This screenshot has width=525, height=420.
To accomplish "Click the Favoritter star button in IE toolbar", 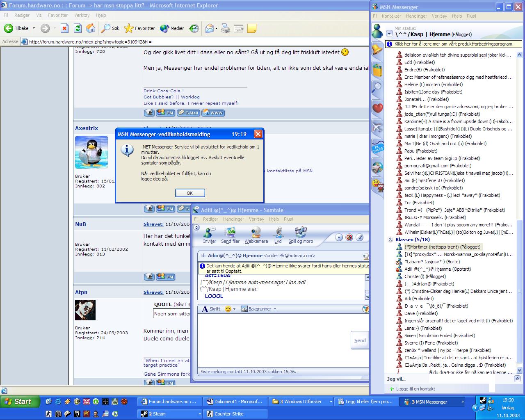I will coord(139,28).
